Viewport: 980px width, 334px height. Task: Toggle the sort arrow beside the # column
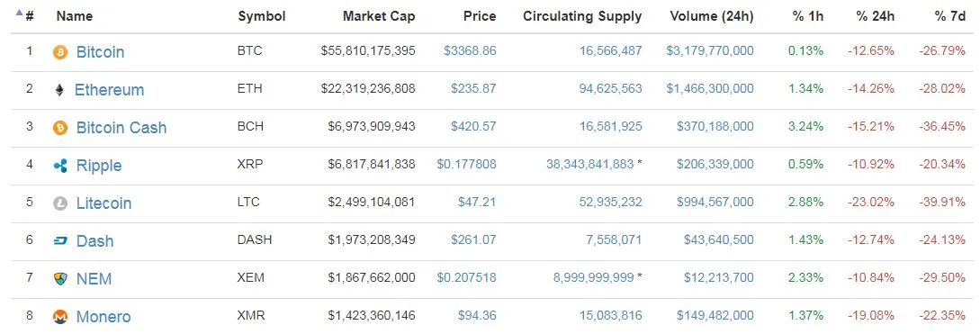pyautogui.click(x=20, y=13)
